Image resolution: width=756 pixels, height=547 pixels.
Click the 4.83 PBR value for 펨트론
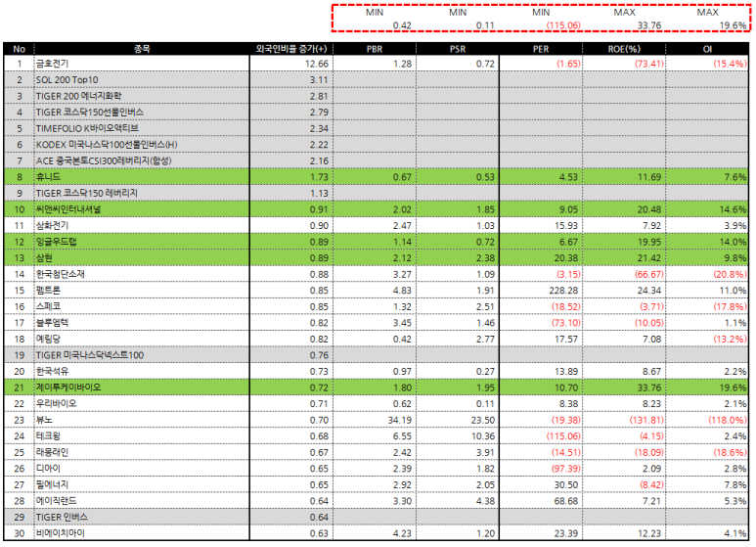pos(402,291)
